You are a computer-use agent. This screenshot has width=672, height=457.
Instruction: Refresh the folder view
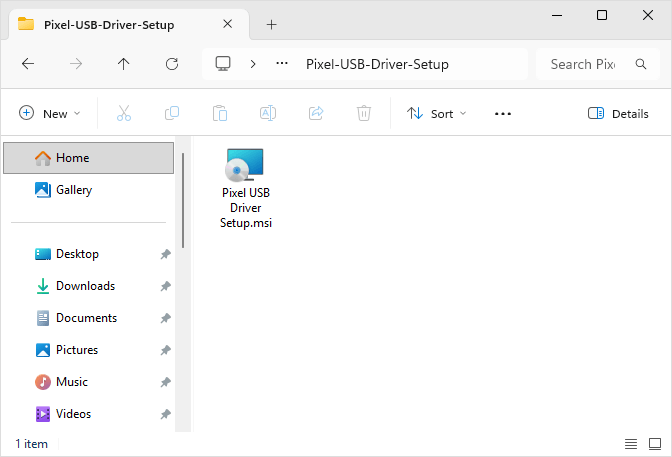pos(172,64)
